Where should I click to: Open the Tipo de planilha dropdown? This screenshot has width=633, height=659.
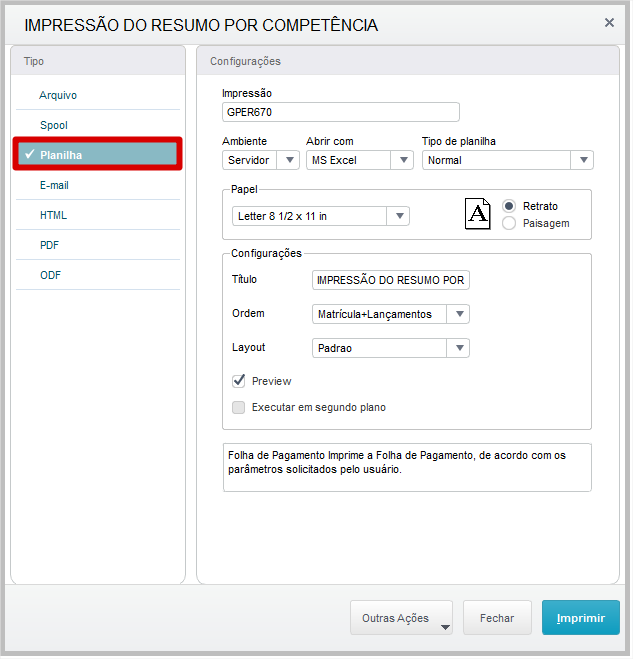click(x=508, y=160)
